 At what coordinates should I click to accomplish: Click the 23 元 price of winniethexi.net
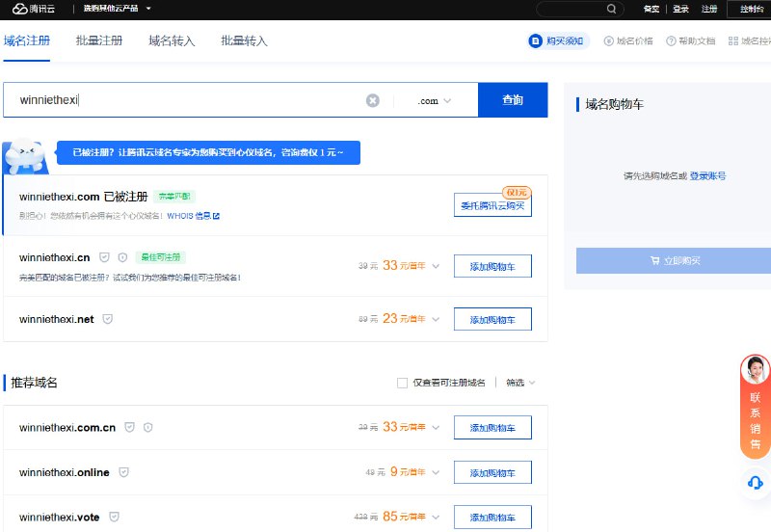click(404, 319)
